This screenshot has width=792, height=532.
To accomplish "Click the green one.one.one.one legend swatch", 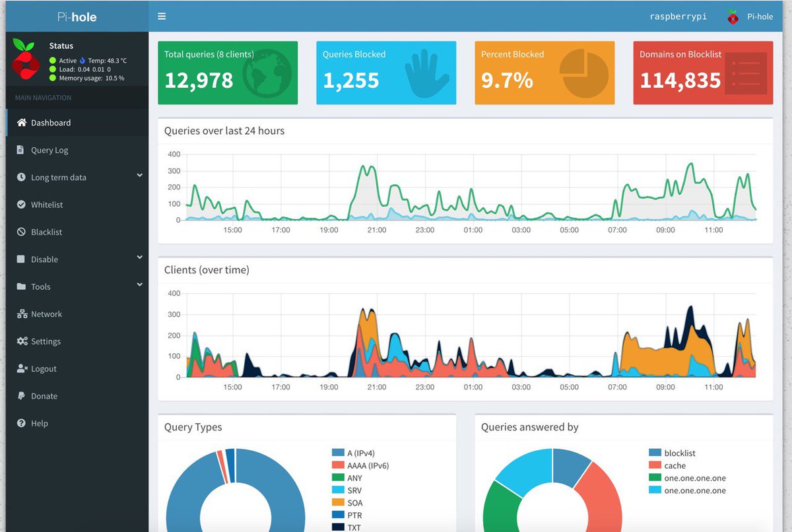I will [x=655, y=478].
